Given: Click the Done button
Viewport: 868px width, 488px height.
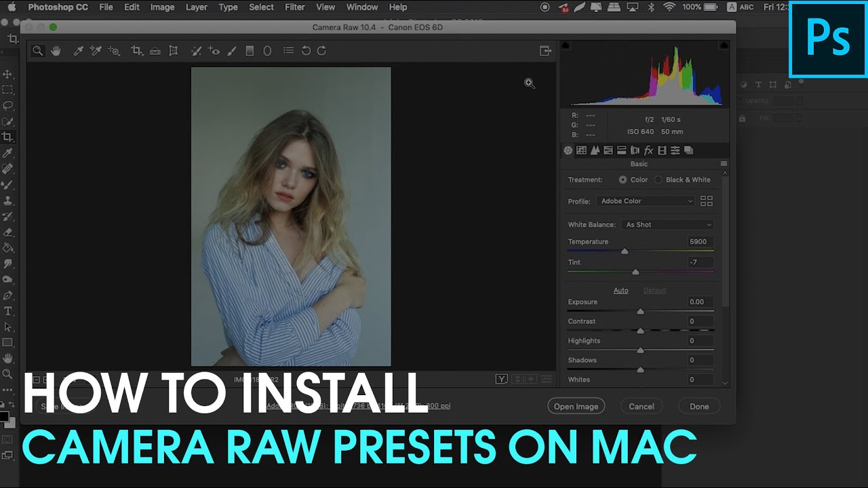Looking at the screenshot, I should pyautogui.click(x=699, y=407).
